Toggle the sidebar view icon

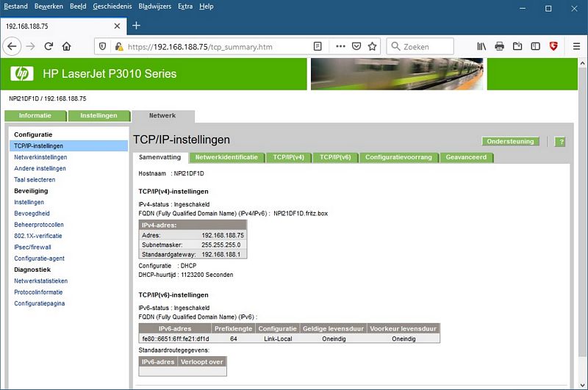tap(536, 46)
